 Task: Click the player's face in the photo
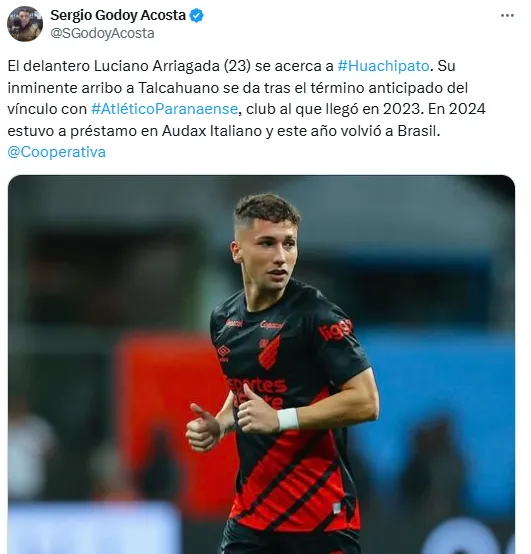pos(270,256)
